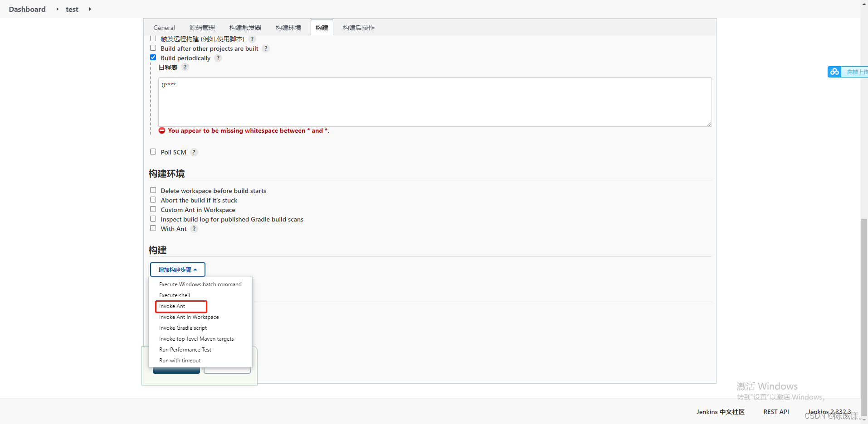Switch to the 构建后操作 tab
Viewport: 868px width, 424px height.
(359, 28)
